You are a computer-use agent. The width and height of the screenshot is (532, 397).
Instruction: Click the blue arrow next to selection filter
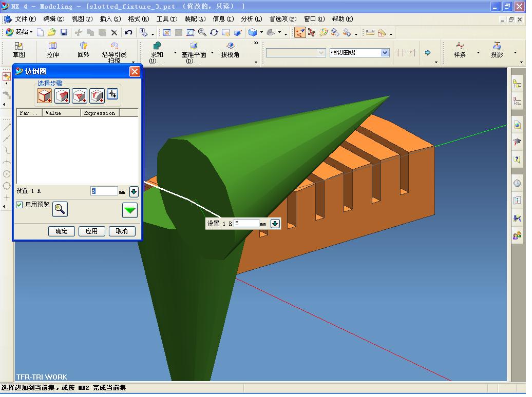(x=427, y=52)
